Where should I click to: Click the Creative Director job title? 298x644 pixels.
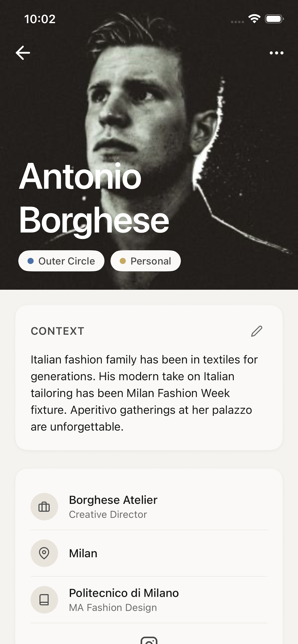pos(108,514)
